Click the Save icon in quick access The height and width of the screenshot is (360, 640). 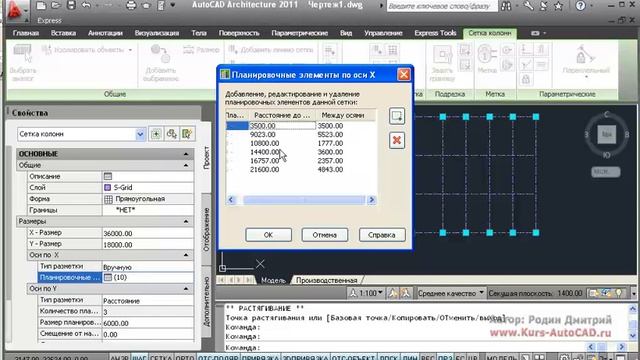pyautogui.click(x=71, y=5)
